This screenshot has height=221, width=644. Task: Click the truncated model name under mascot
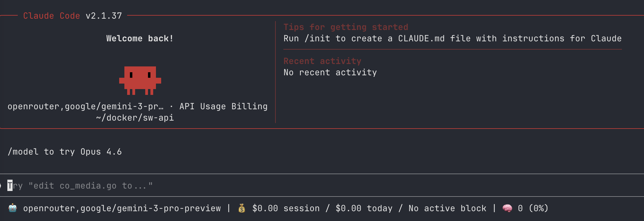coord(85,107)
